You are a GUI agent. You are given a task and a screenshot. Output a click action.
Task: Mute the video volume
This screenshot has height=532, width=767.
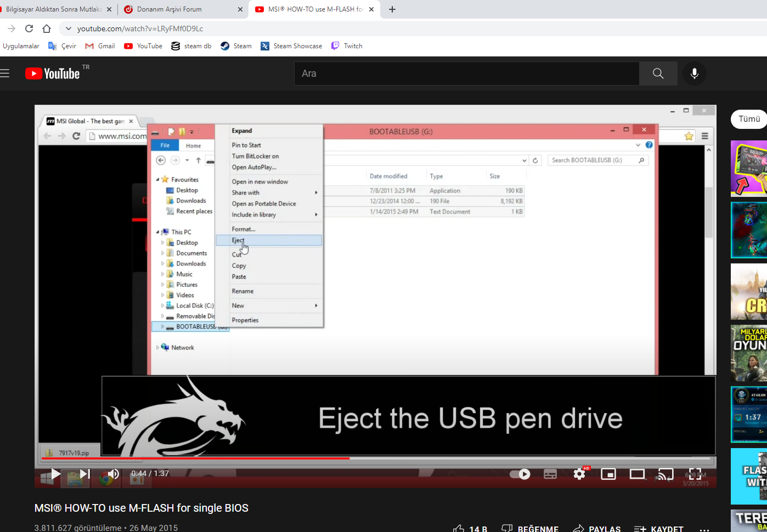tap(113, 474)
